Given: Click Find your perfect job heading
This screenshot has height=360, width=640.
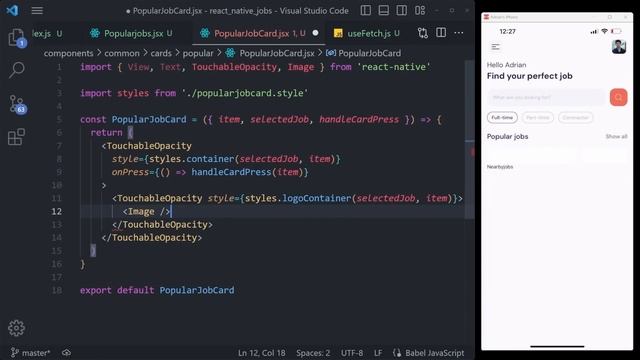Looking at the screenshot, I should click(529, 76).
